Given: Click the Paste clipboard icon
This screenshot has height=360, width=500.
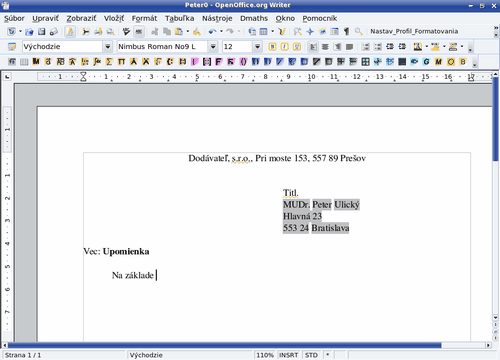Looking at the screenshot, I should [x=179, y=32].
